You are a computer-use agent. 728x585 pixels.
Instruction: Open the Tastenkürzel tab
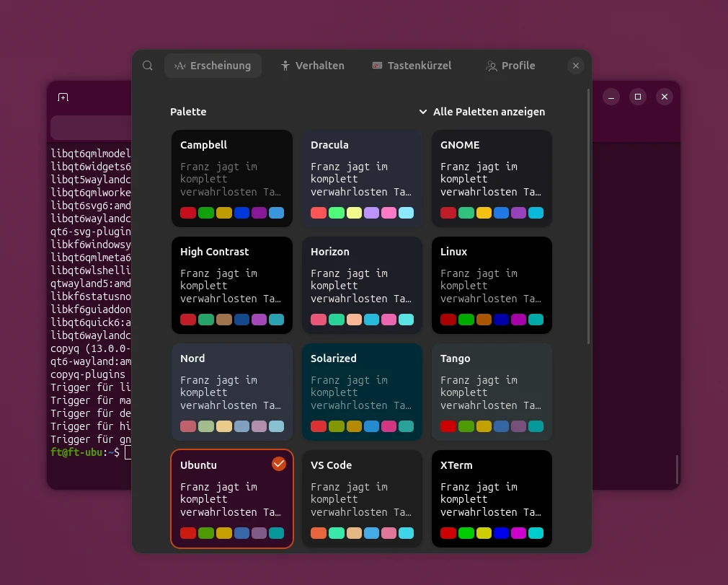click(x=412, y=66)
